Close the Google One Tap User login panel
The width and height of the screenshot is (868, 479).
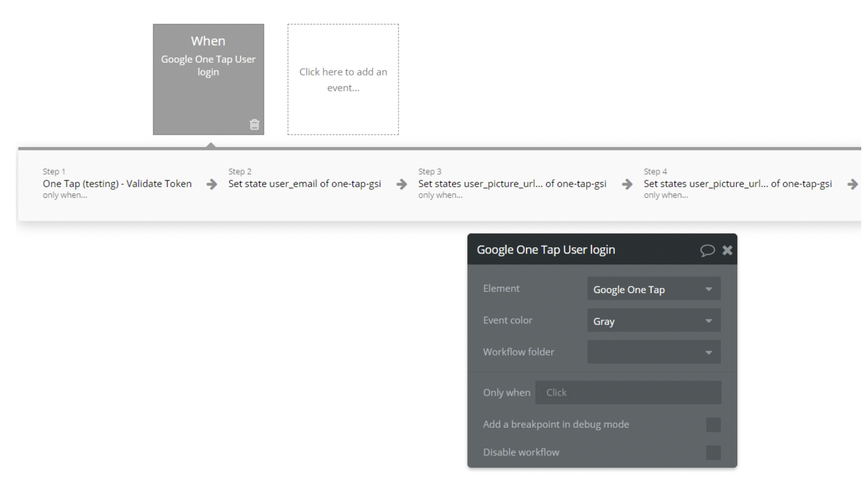coord(728,250)
